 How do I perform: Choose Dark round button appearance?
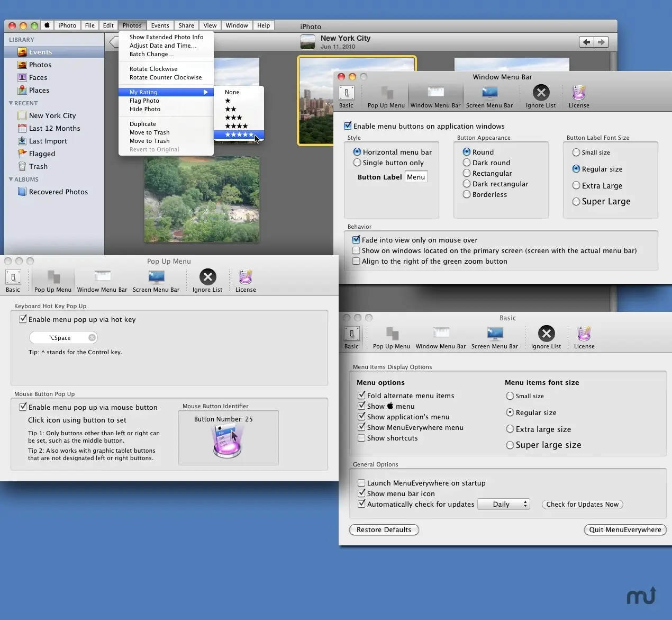467,163
